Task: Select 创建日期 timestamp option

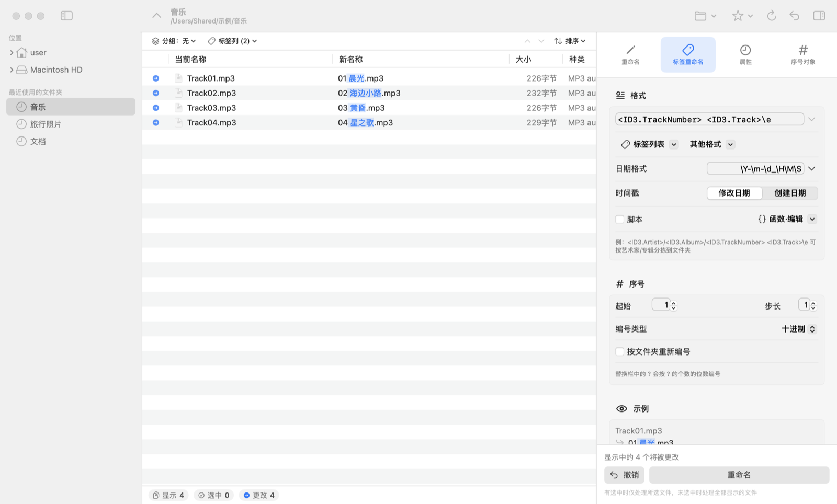Action: 790,193
